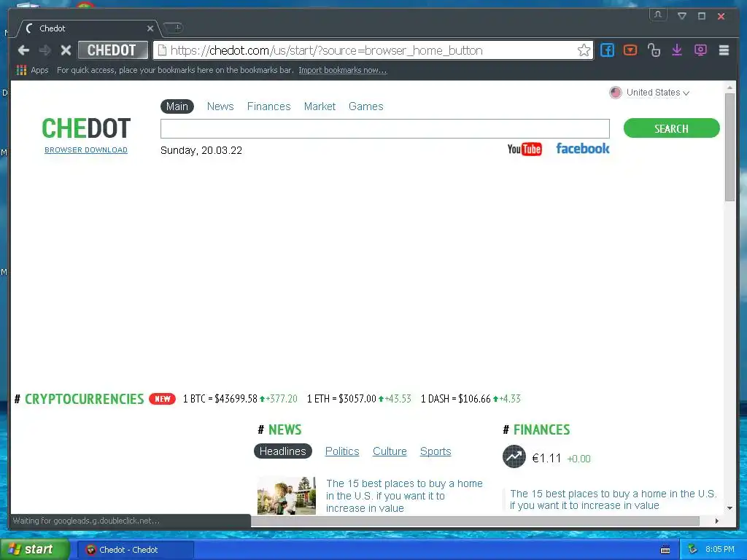
Task: Click the 1 ETH price quote
Action: coord(359,399)
